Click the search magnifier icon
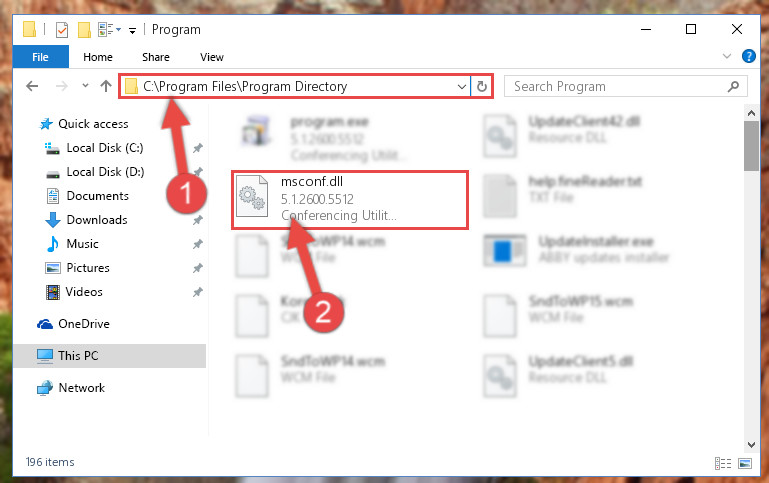The image size is (769, 483). point(733,86)
